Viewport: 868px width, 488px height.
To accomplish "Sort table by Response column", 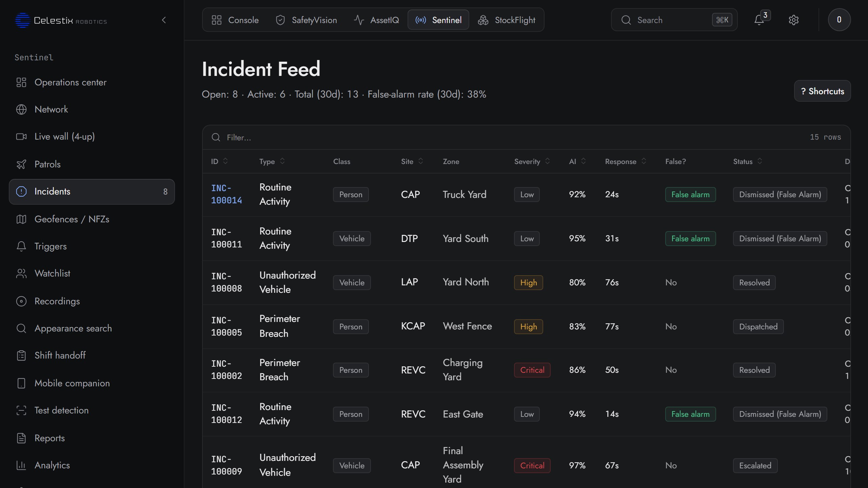I will pos(626,161).
